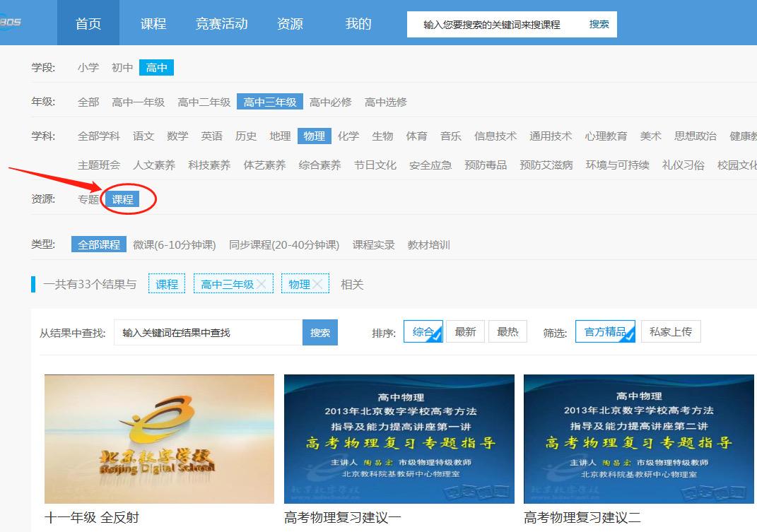This screenshot has height=532, width=757.
Task: Remove the 物理 filter tag
Action: [x=317, y=284]
